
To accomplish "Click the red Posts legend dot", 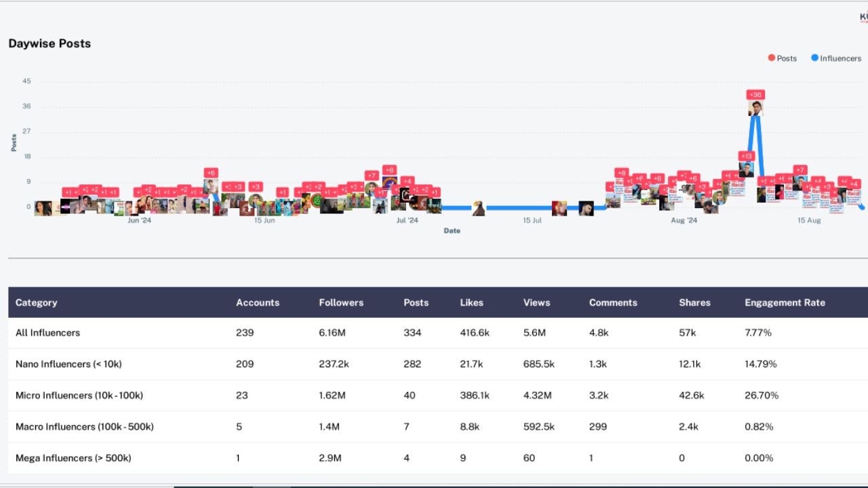I will click(771, 58).
